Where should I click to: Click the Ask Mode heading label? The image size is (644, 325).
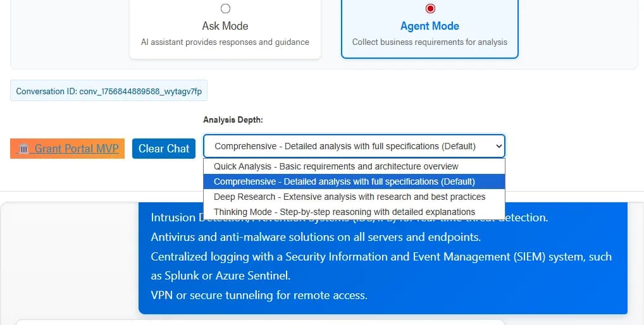tap(225, 26)
